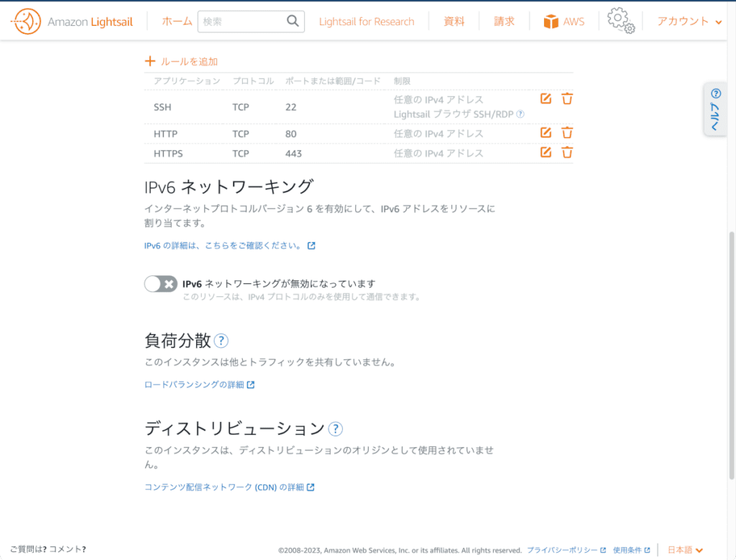The width and height of the screenshot is (736, 560).
Task: Open 使用条件 footer link
Action: [x=631, y=550]
